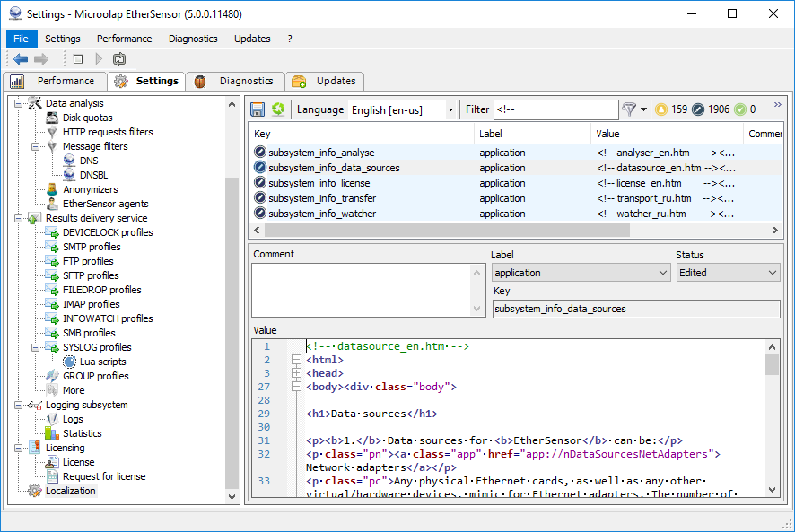Viewport: 795px width, 532px height.
Task: Click the DNS globe icon
Action: point(69,161)
